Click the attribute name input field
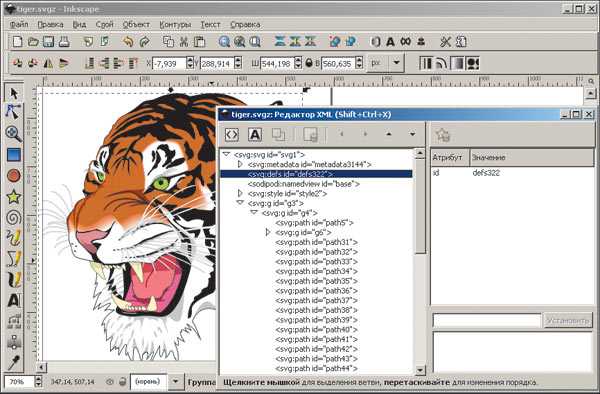The image size is (600, 394). tap(487, 320)
